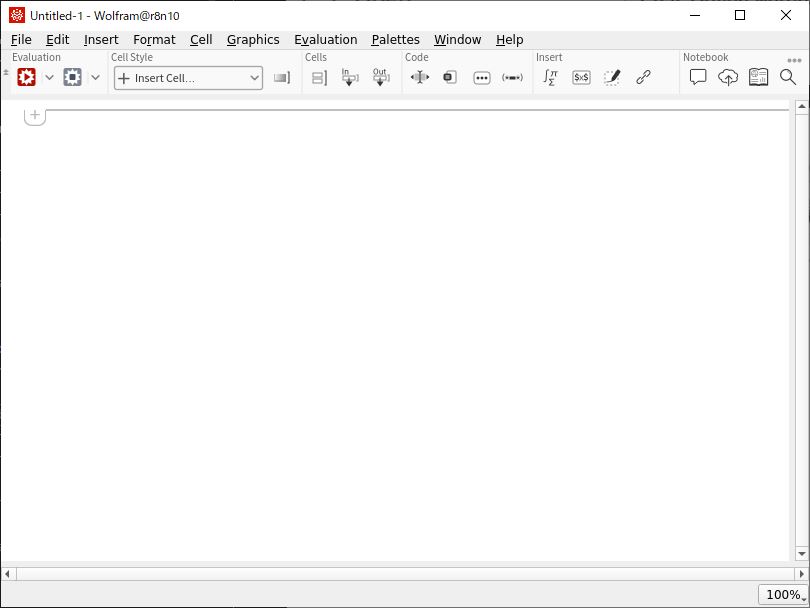Click the magnifier search icon
Image resolution: width=810 pixels, height=608 pixels.
[788, 77]
